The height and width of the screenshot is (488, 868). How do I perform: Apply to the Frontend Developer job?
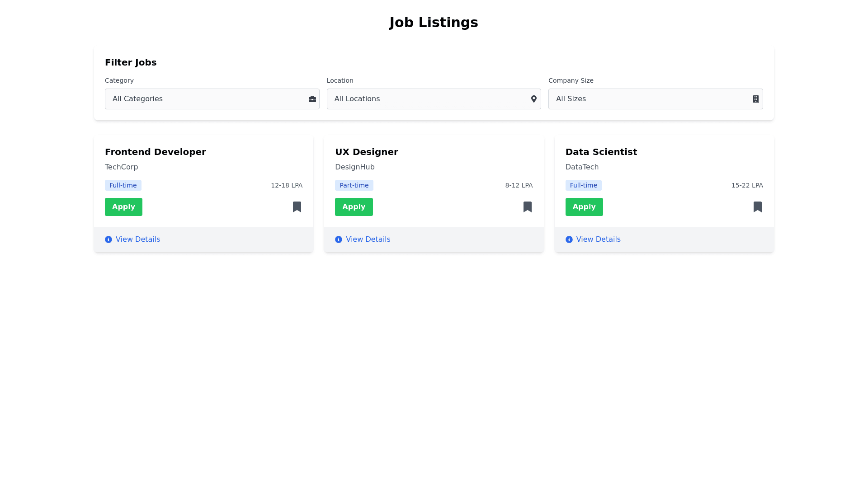(123, 207)
